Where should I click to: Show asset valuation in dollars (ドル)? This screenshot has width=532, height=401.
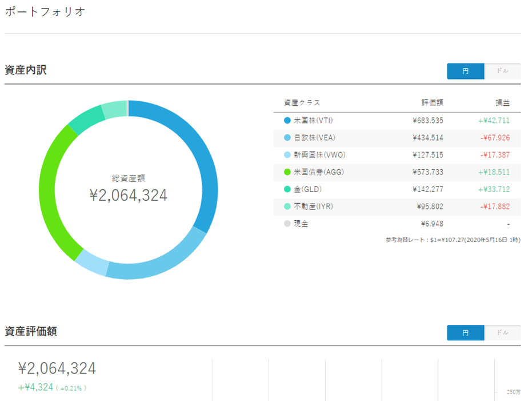pyautogui.click(x=502, y=333)
